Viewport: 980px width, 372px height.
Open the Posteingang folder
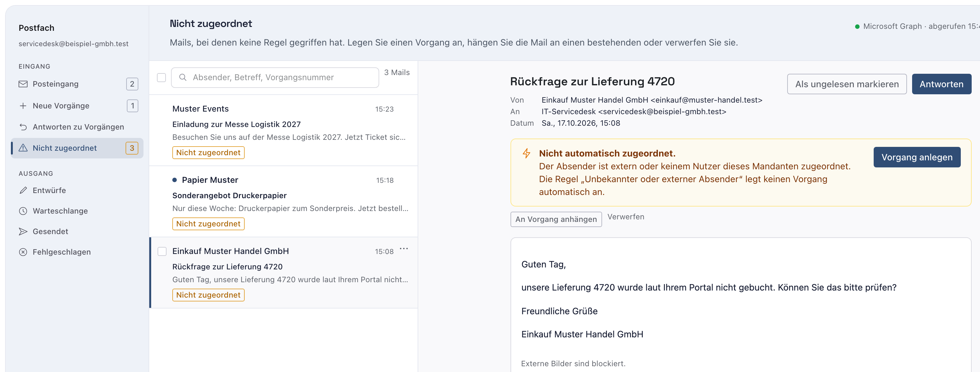pyautogui.click(x=77, y=84)
